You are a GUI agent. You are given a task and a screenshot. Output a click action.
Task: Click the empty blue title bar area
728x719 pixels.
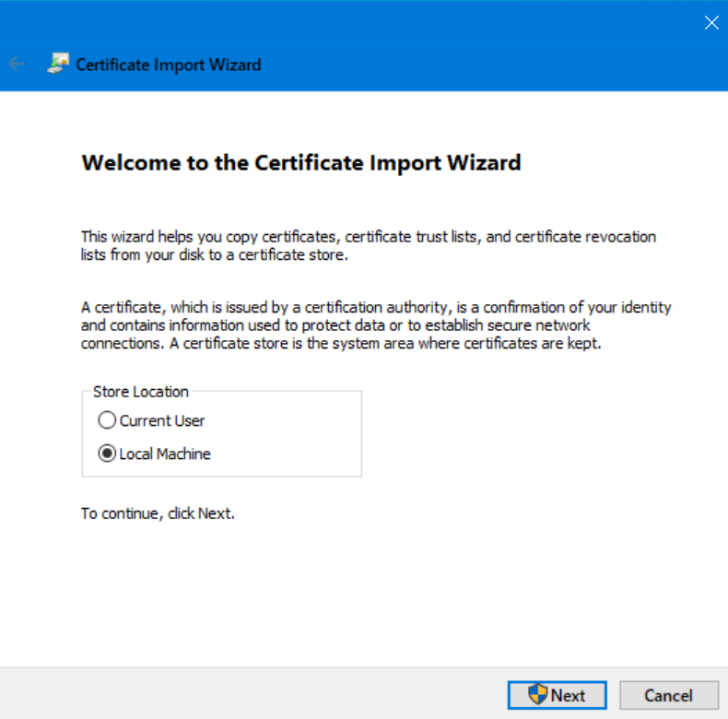pos(369,22)
